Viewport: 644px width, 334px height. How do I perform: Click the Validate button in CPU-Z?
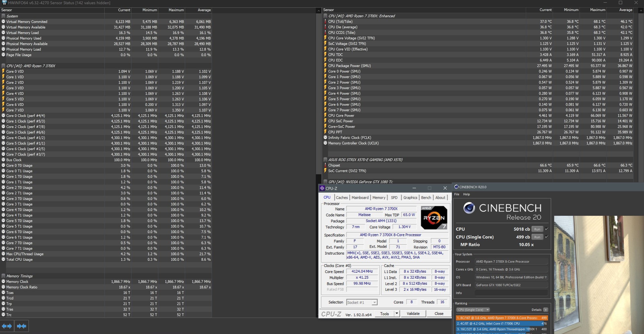[x=413, y=314]
